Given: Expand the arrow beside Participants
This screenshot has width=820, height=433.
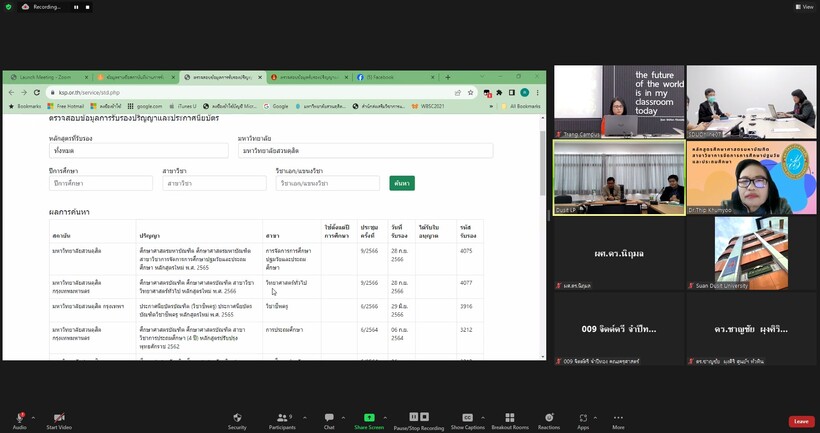Looking at the screenshot, I should point(305,418).
